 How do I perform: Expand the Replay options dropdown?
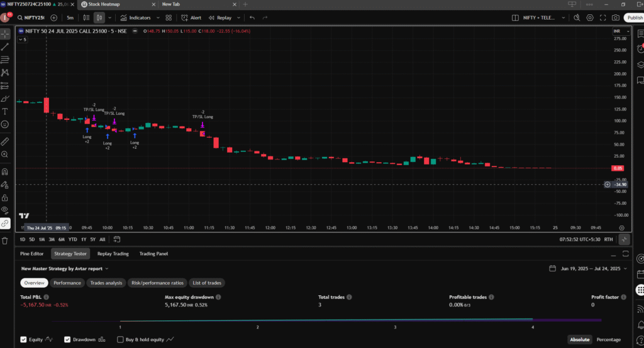coord(238,18)
